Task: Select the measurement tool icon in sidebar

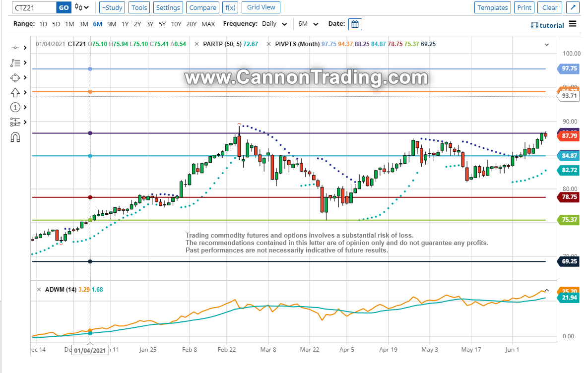Action: click(x=15, y=122)
